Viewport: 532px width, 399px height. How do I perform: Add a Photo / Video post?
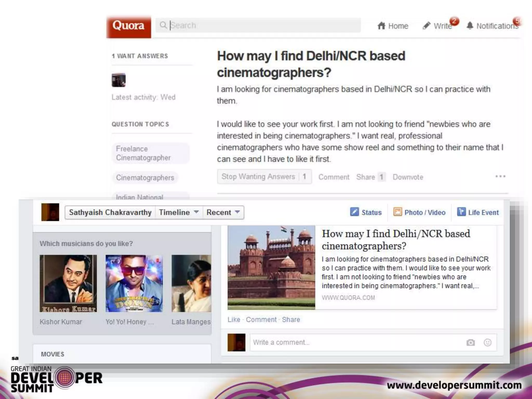(x=419, y=212)
